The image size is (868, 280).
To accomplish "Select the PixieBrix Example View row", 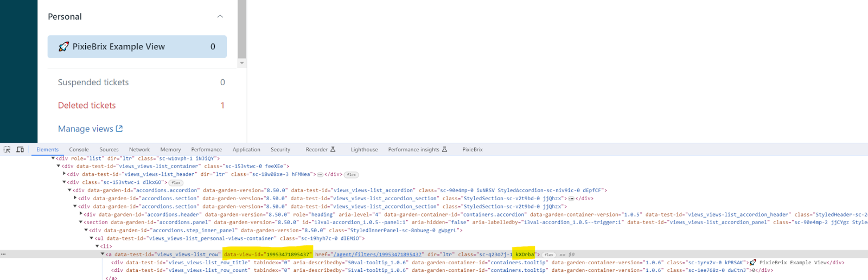I will pos(137,47).
